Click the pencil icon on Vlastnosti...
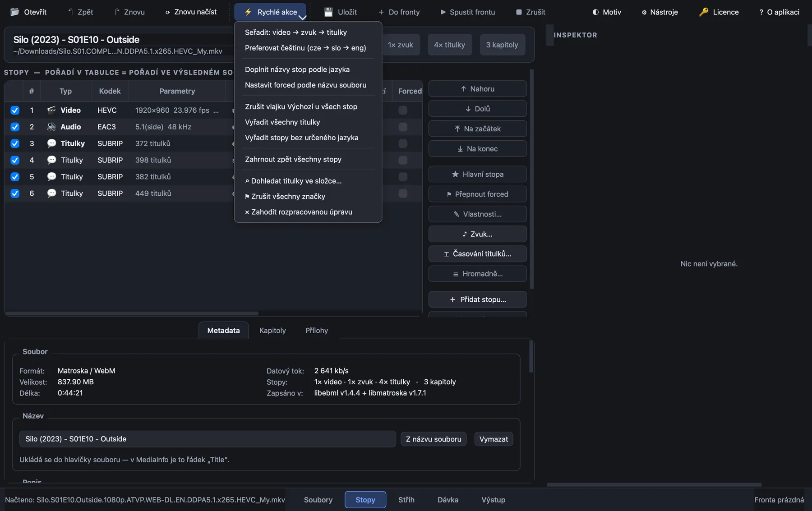 pos(457,214)
